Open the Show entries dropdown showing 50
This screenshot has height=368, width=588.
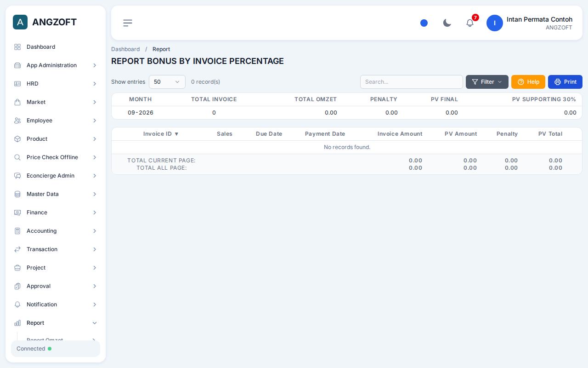pos(167,82)
